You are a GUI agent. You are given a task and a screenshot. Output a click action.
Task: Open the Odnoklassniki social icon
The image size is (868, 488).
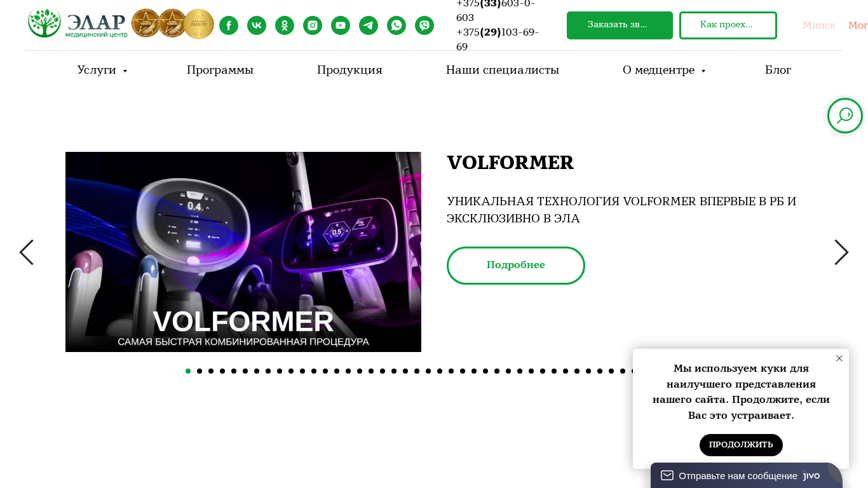point(285,25)
